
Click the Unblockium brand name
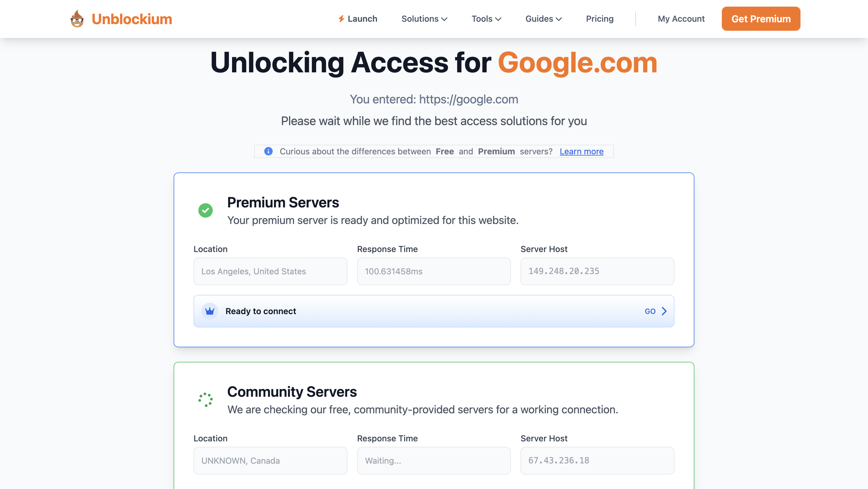click(132, 19)
